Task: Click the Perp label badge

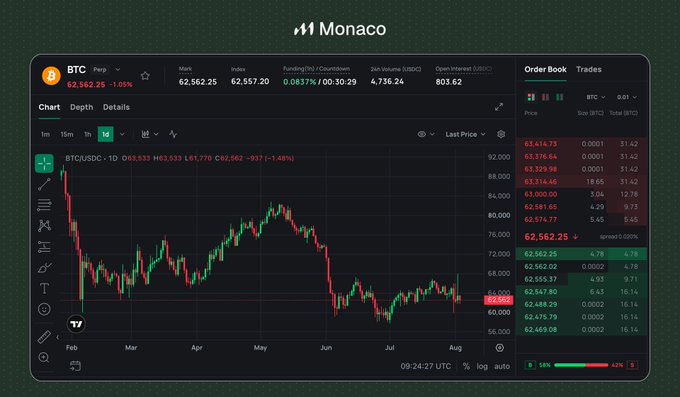Action: 100,69
